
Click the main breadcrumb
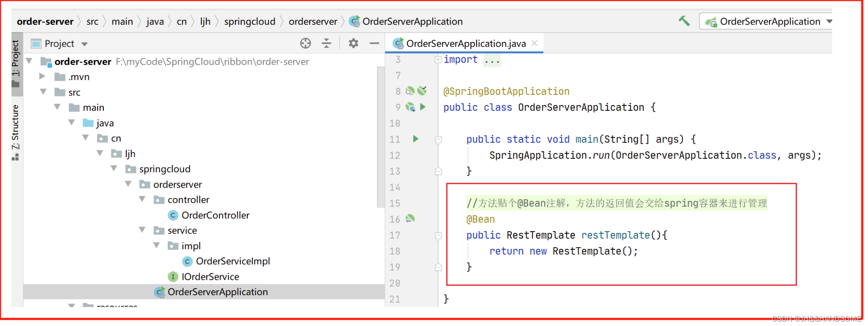(122, 22)
